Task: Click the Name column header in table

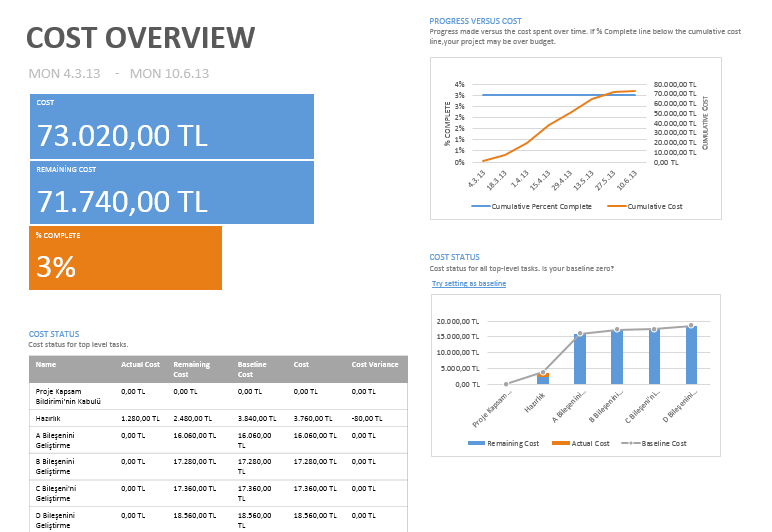Action: point(46,364)
